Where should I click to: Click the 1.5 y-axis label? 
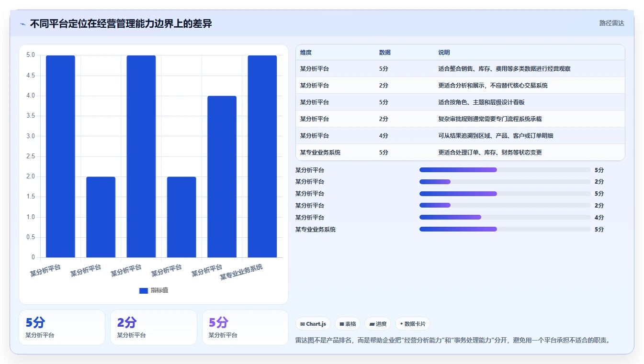31,197
